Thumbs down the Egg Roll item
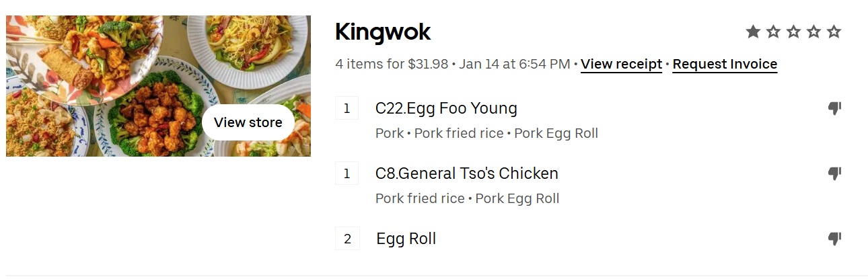The image size is (868, 279). tap(834, 239)
